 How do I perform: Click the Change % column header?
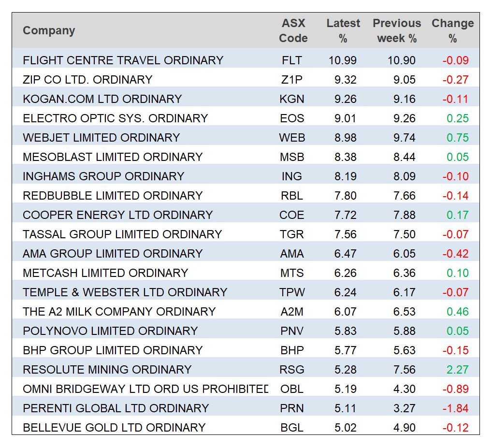(x=452, y=30)
